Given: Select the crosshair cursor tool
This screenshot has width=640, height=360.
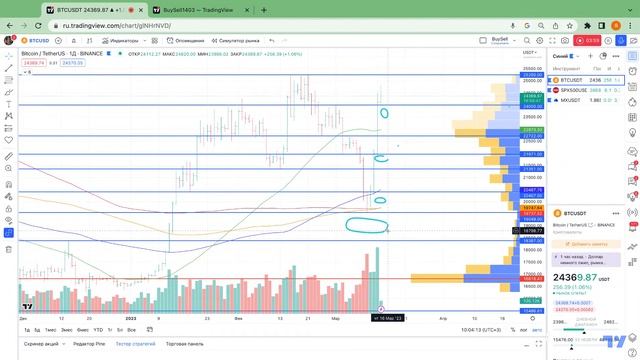Looking at the screenshot, I should (9, 56).
